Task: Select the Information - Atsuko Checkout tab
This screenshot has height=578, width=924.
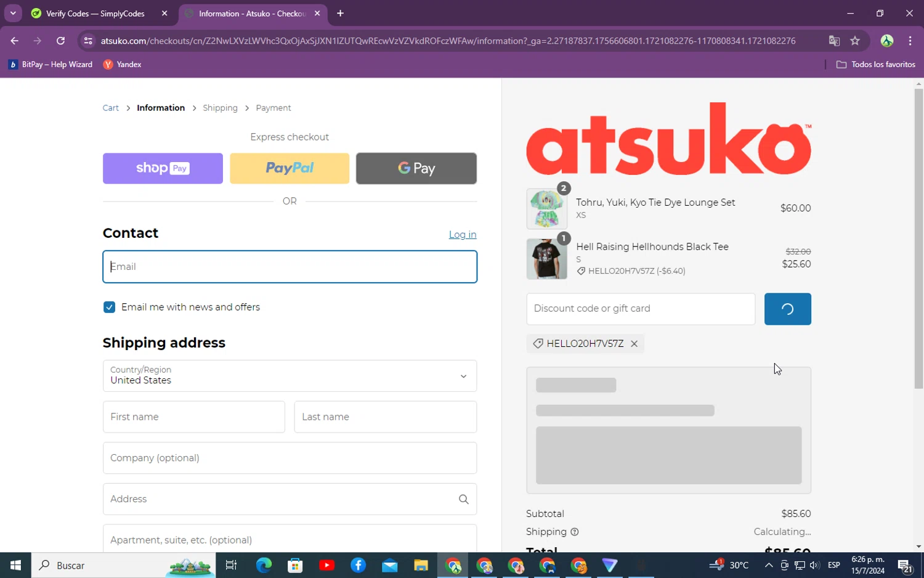Action: click(x=252, y=13)
